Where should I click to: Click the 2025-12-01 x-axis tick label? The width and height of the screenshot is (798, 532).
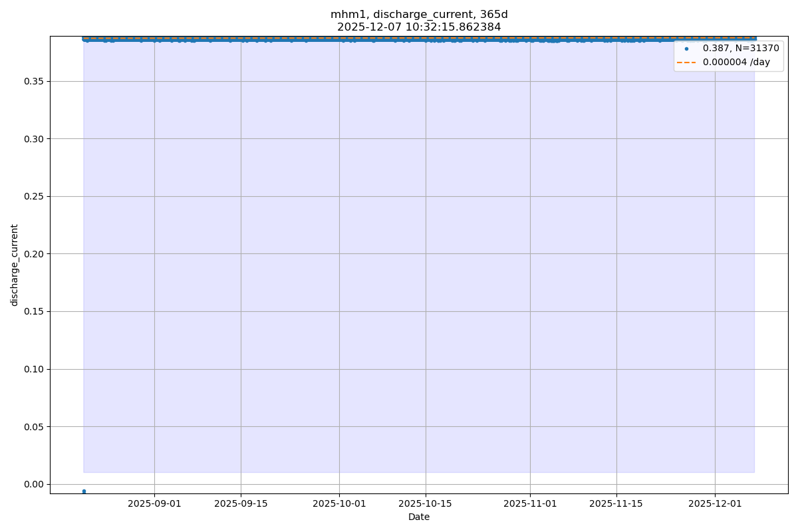tap(715, 503)
